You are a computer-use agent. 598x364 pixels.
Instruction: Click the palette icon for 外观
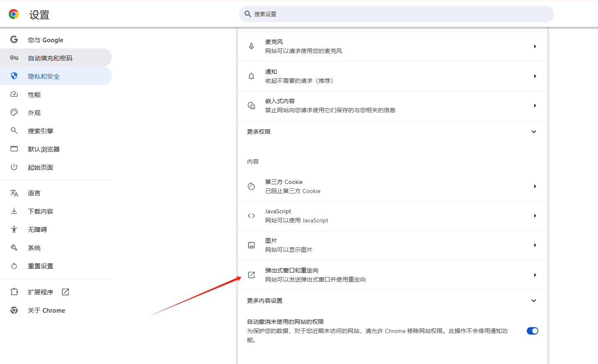click(14, 112)
